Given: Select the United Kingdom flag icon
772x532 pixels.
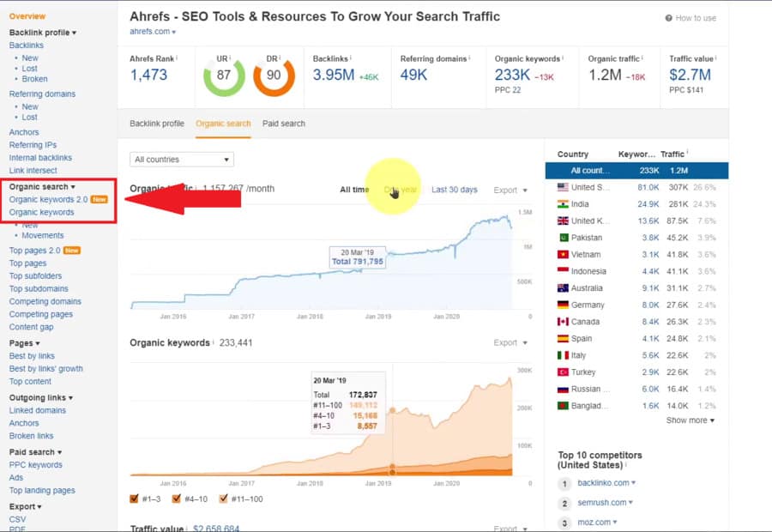Looking at the screenshot, I should [x=563, y=221].
